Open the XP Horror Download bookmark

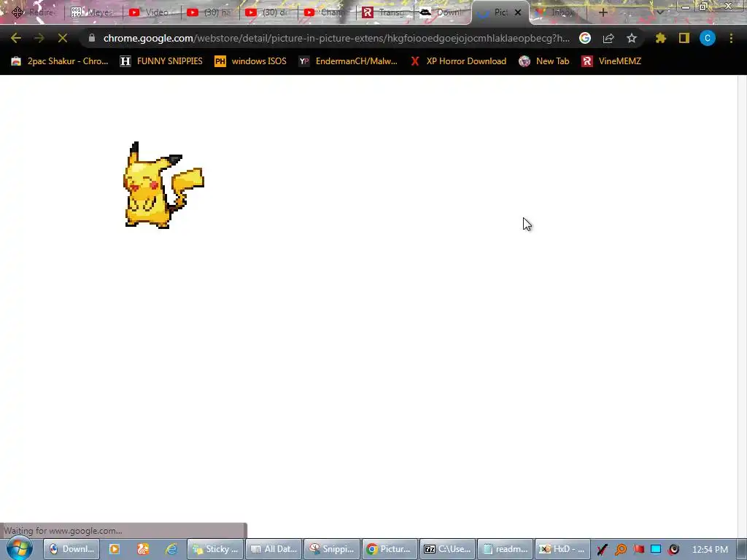[x=458, y=61]
